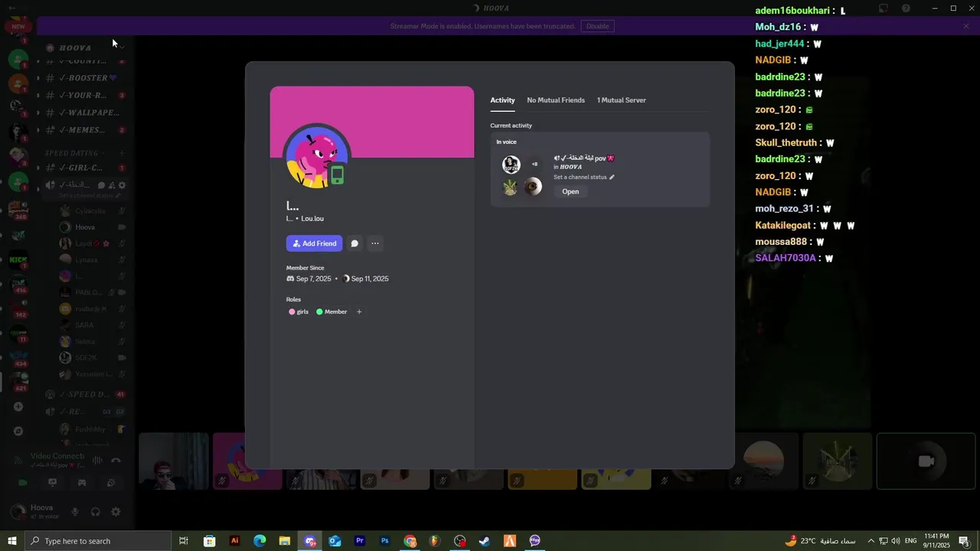Switch to 1 Mutual Server tab

(622, 100)
